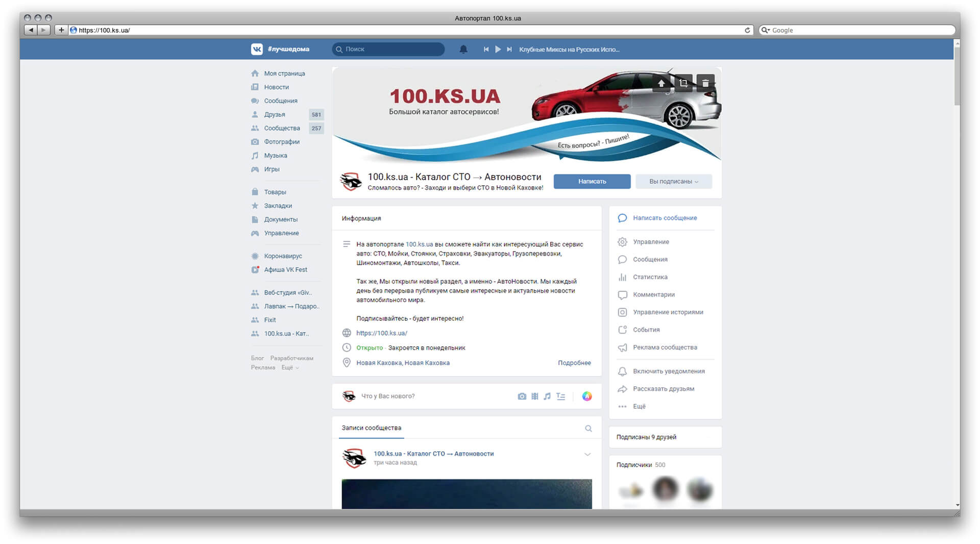Click Открыто opening hours status
The image size is (980, 544).
click(370, 348)
